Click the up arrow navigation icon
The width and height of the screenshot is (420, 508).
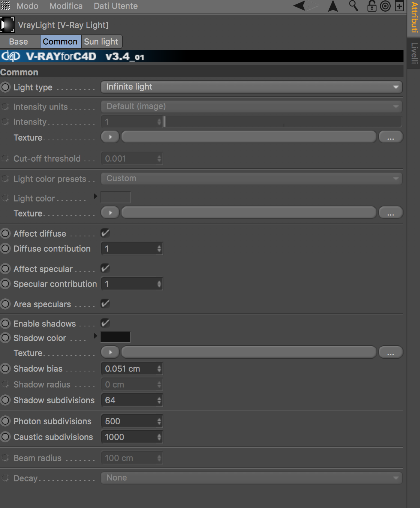point(333,6)
